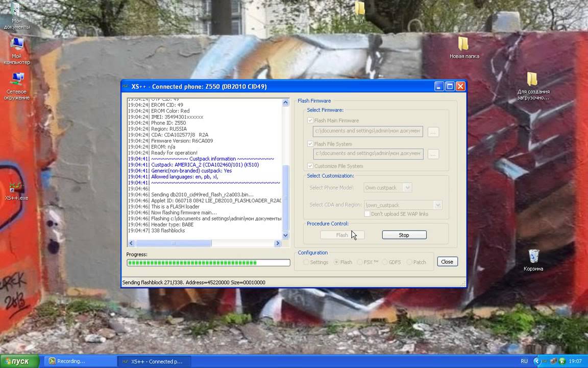Click the log vertical scrollbar thumb
Viewport: 588px width, 368px height.
[x=285, y=198]
